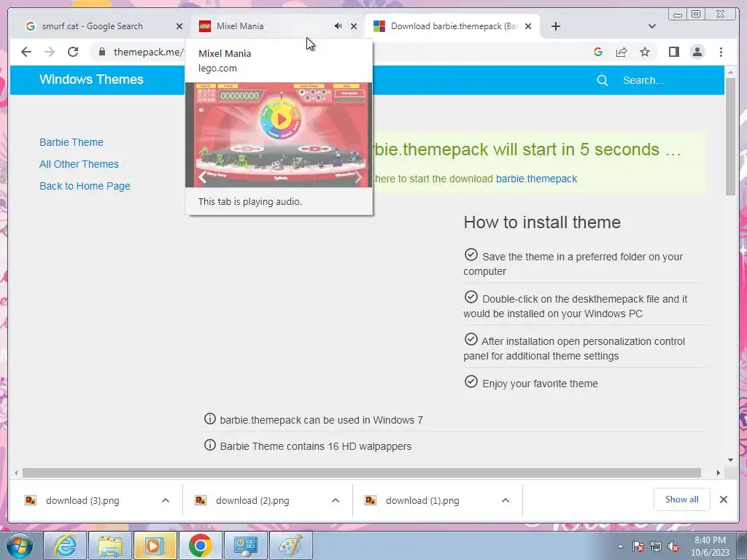The height and width of the screenshot is (560, 747).
Task: Expand options for download (3).png
Action: click(166, 500)
